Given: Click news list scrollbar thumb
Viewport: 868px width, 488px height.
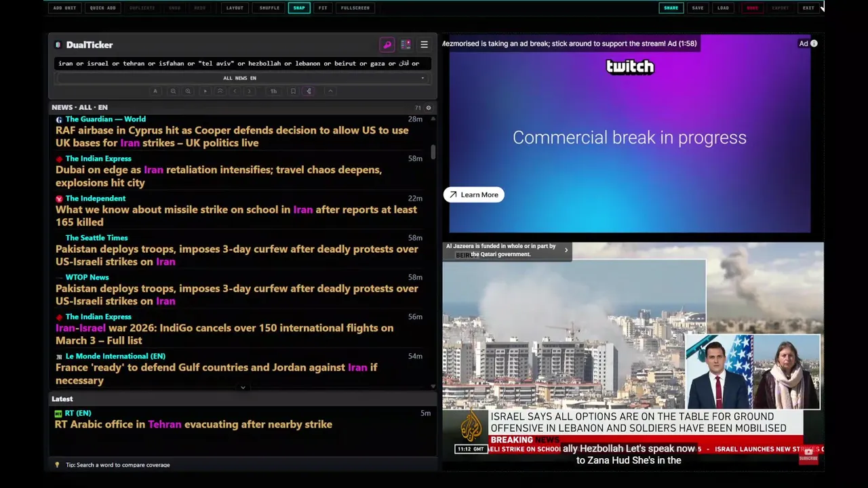Looking at the screenshot, I should [x=433, y=152].
